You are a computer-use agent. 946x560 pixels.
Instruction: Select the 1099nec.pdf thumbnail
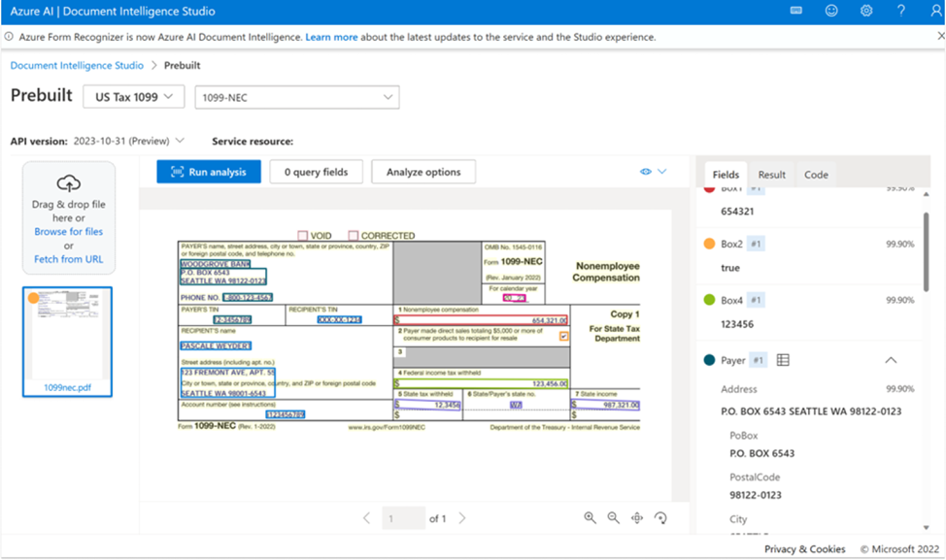pyautogui.click(x=68, y=342)
